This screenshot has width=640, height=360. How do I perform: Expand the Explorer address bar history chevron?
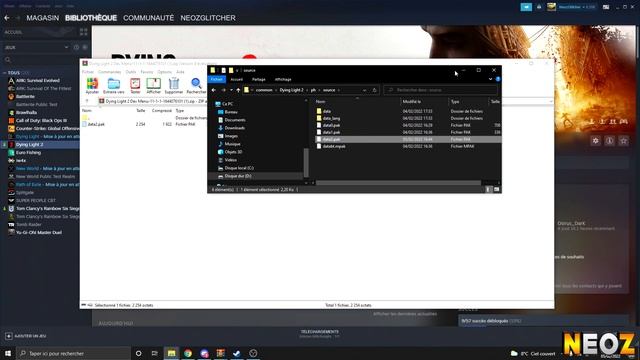pyautogui.click(x=364, y=90)
